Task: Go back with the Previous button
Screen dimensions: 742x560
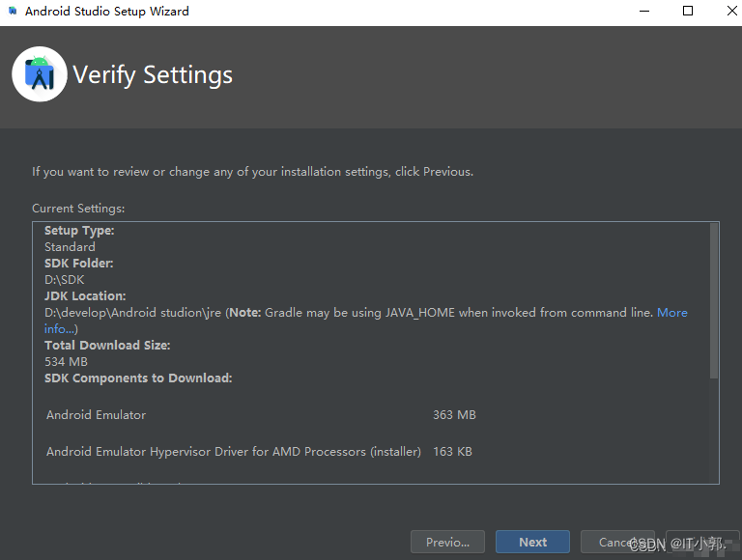Action: (447, 542)
